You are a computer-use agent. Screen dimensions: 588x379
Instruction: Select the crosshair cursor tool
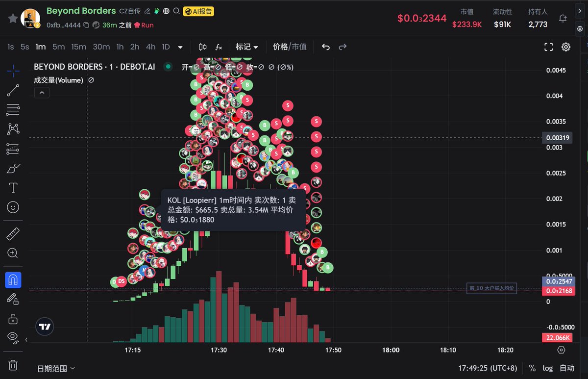coord(13,71)
